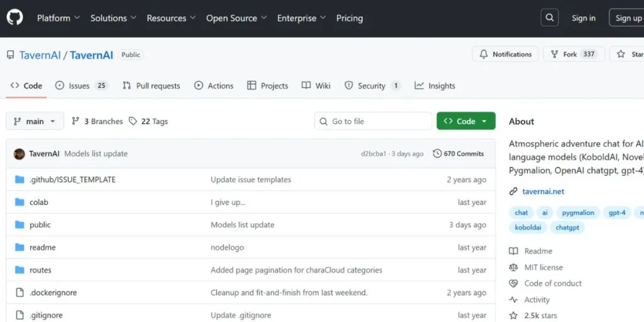Viewport: 644px width, 322px height.
Task: View the 22 Tags link
Action: 148,121
